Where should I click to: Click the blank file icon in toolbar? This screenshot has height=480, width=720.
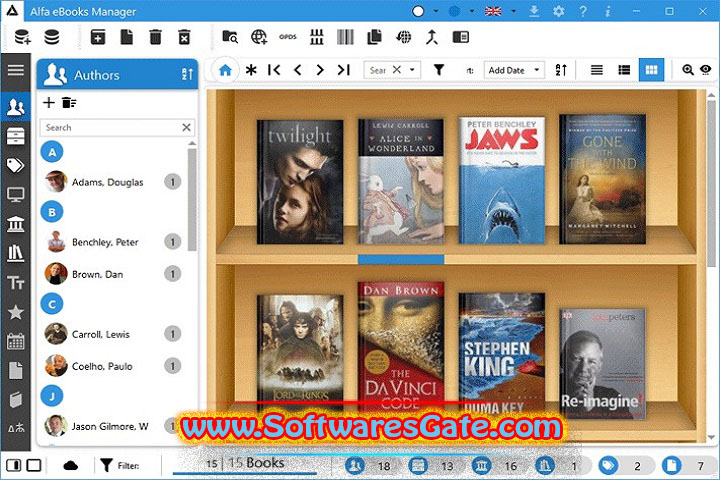pos(127,37)
